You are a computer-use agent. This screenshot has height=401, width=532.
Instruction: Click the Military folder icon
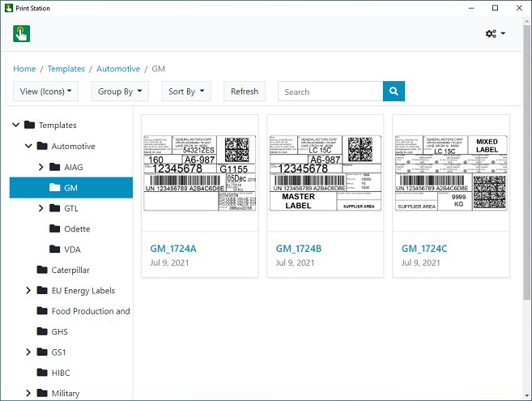(42, 393)
